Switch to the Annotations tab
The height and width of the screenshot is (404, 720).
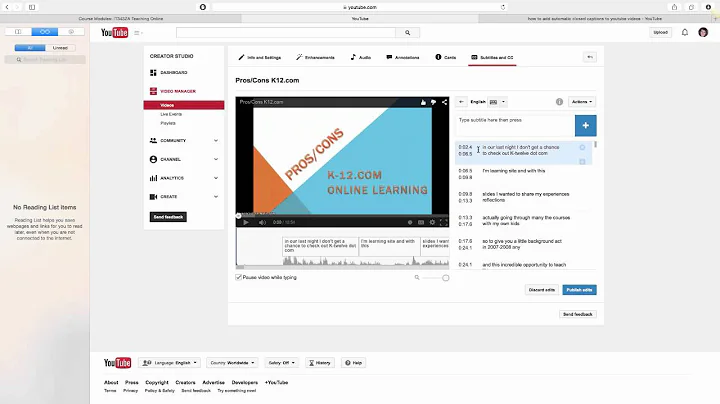click(403, 57)
